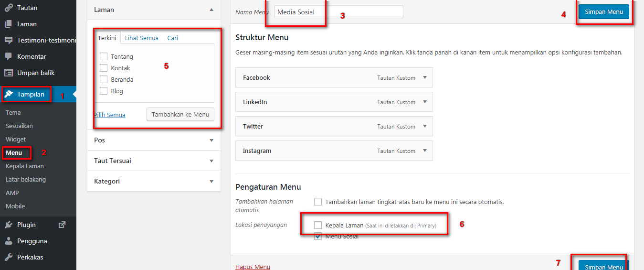Click the Testimoni-testimoni icon in sidebar
The width and height of the screenshot is (644, 270).
[x=9, y=40]
